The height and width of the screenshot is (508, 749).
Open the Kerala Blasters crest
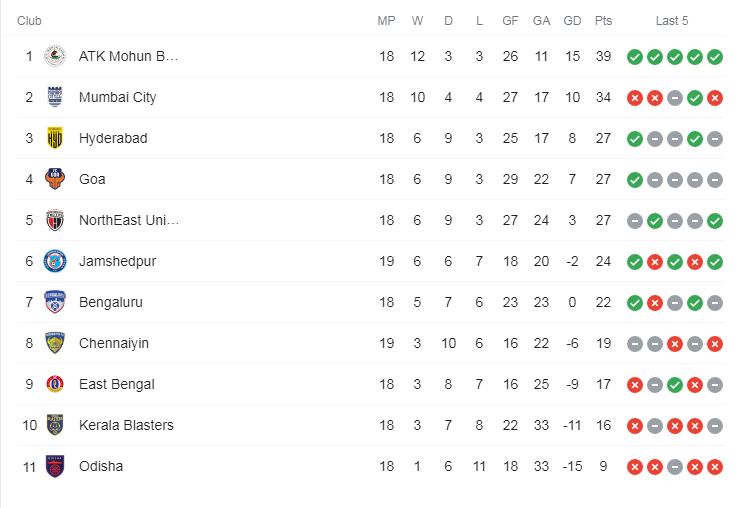point(55,425)
